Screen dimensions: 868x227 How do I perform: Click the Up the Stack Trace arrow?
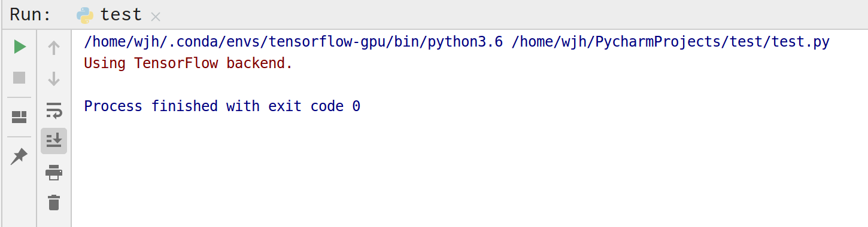tap(54, 48)
